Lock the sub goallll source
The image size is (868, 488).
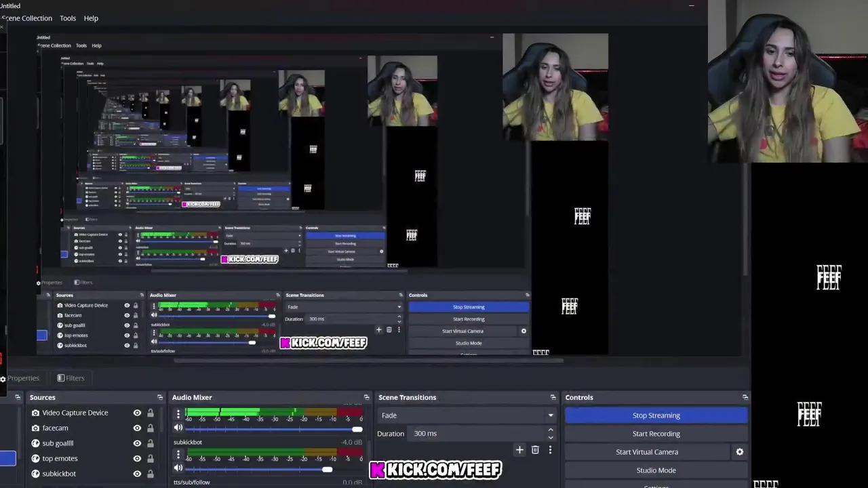tap(150, 443)
